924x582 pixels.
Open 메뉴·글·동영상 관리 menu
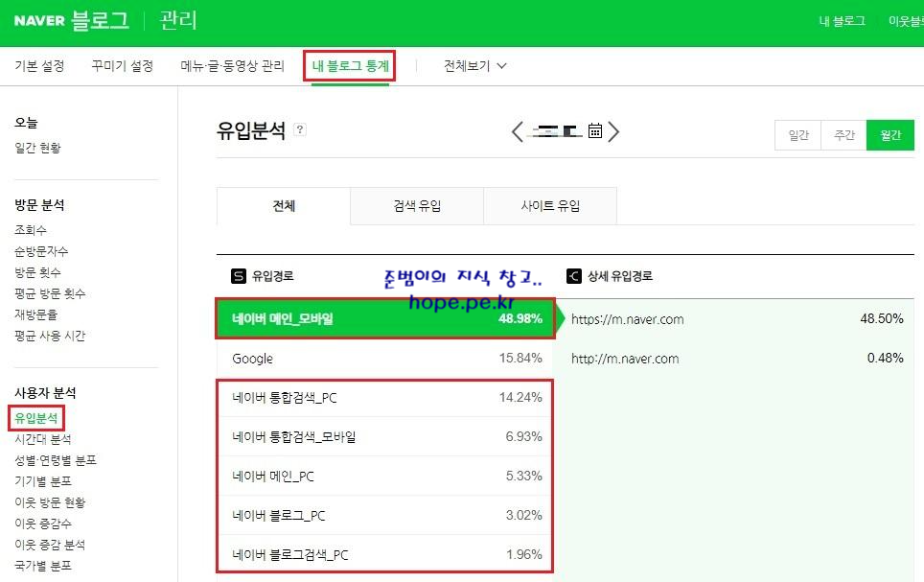(x=232, y=66)
